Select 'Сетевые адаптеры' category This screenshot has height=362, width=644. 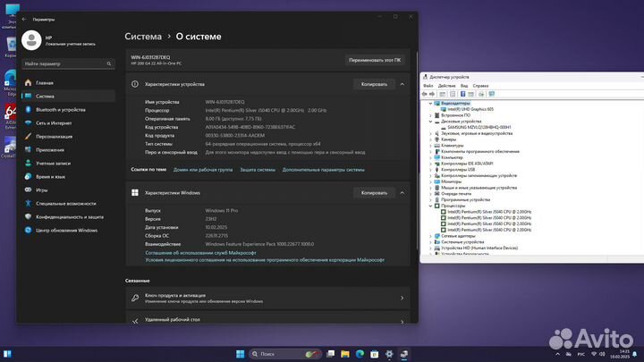[458, 236]
